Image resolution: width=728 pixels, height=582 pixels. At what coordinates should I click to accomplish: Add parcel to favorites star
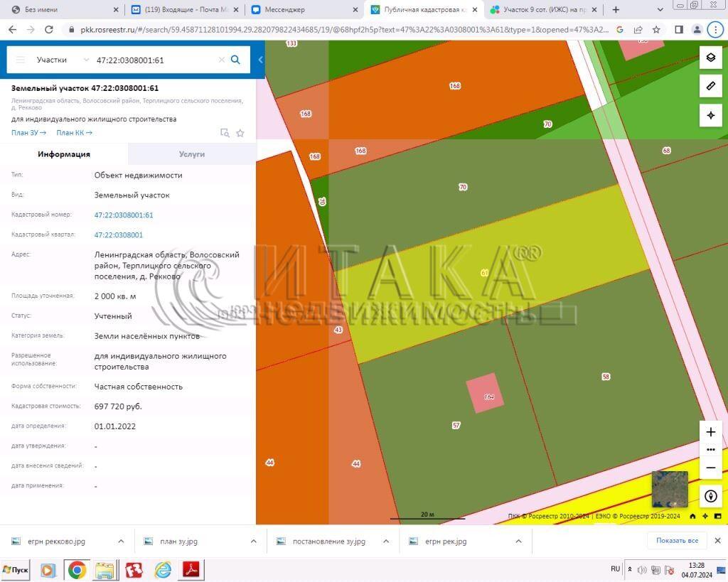tap(240, 133)
